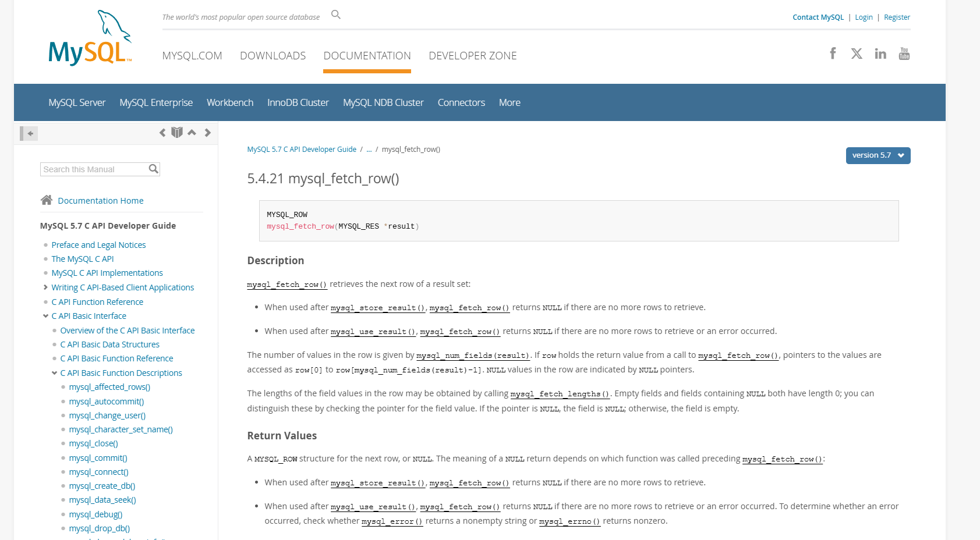Click the Register link
The height and width of the screenshot is (540, 980).
[x=897, y=17]
